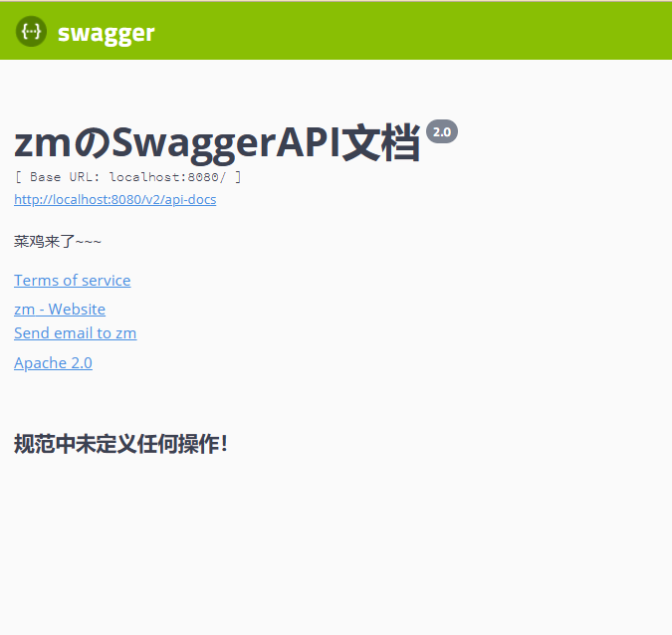Click the Base URL localhost:8080 text
Viewport: 672px width, 635px height.
click(127, 177)
